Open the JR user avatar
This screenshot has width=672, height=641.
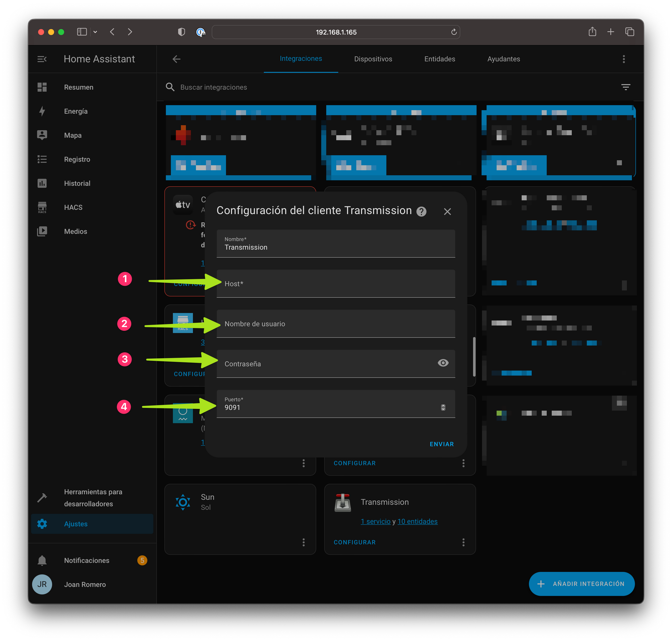tap(42, 584)
